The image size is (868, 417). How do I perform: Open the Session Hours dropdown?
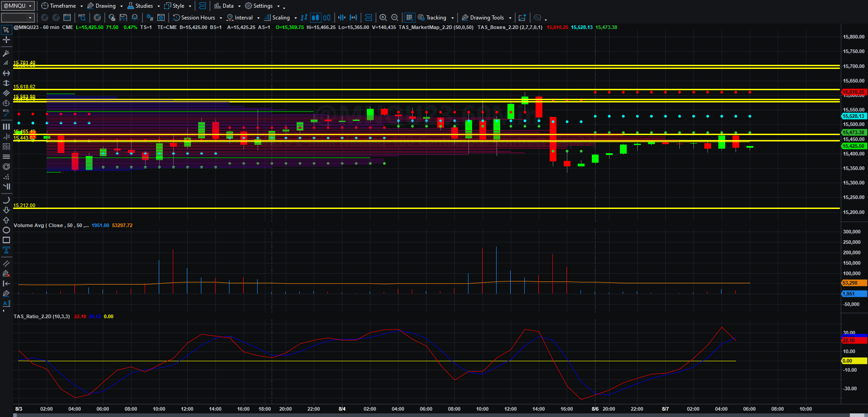[x=197, y=18]
